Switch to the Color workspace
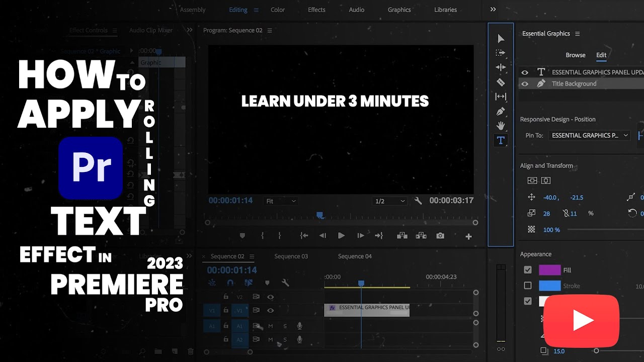Viewport: 644px width, 362px height. coord(278,10)
